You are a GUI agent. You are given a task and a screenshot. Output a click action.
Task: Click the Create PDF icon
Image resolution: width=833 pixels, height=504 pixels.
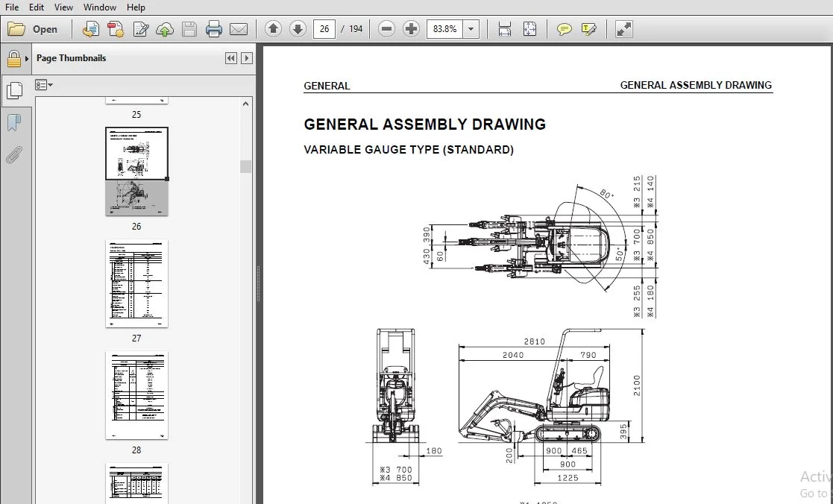click(x=91, y=29)
